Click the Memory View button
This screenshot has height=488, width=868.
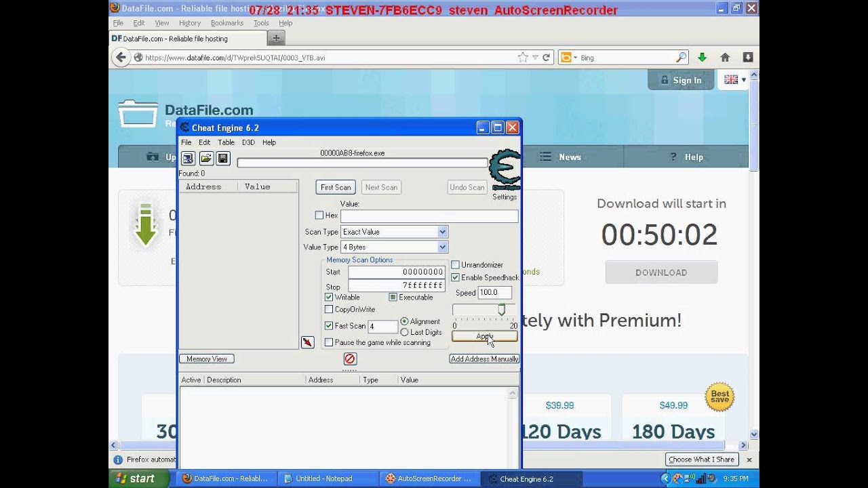207,359
